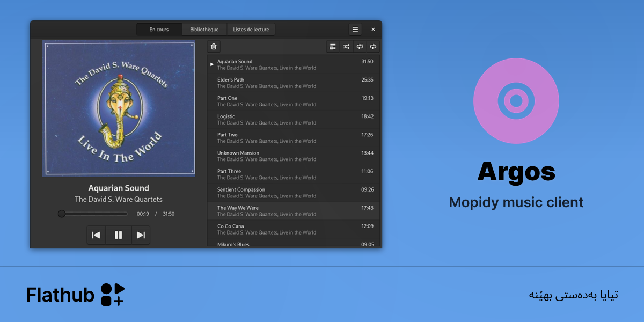Screen dimensions: 644x322
Task: Select the Aquarian Sound row in the tracklist
Action: (x=294, y=64)
